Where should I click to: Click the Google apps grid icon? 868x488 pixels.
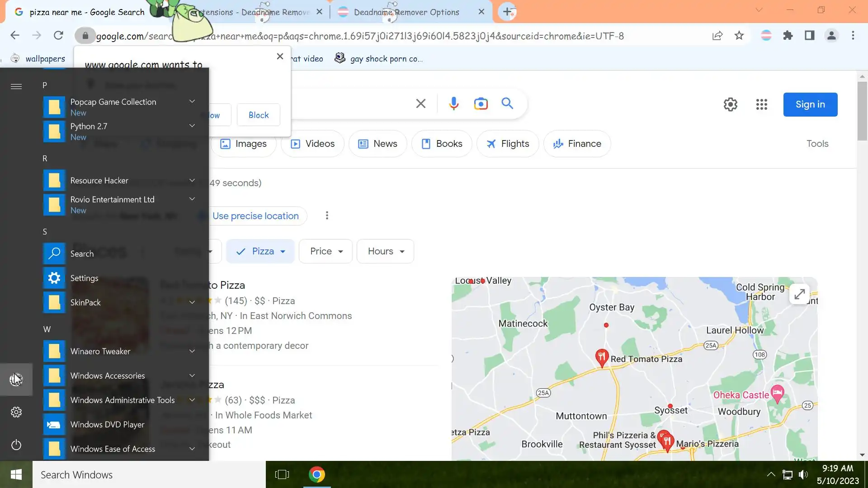coord(761,104)
